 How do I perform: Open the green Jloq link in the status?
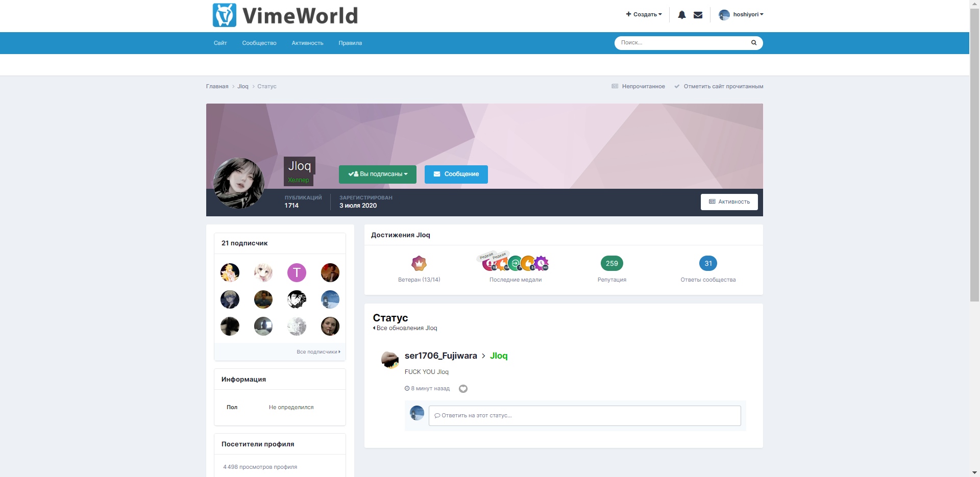499,356
